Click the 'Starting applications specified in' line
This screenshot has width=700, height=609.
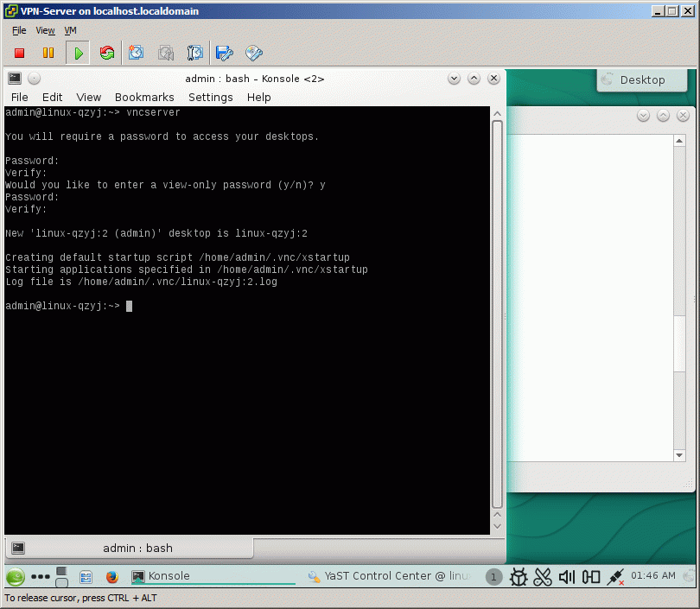point(187,270)
